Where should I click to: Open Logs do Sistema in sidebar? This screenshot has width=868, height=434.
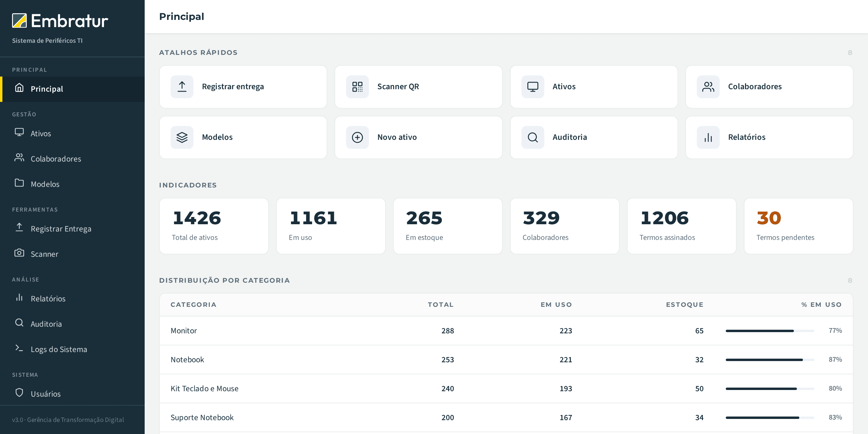(x=72, y=349)
